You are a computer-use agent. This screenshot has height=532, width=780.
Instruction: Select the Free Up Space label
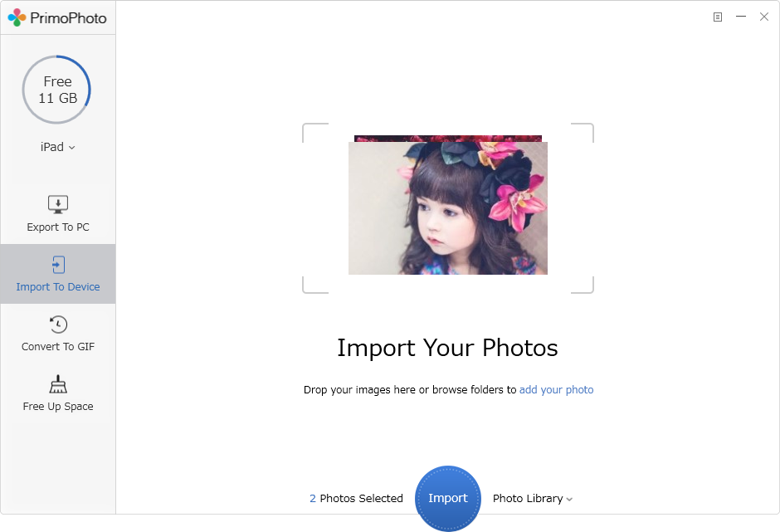pyautogui.click(x=58, y=406)
